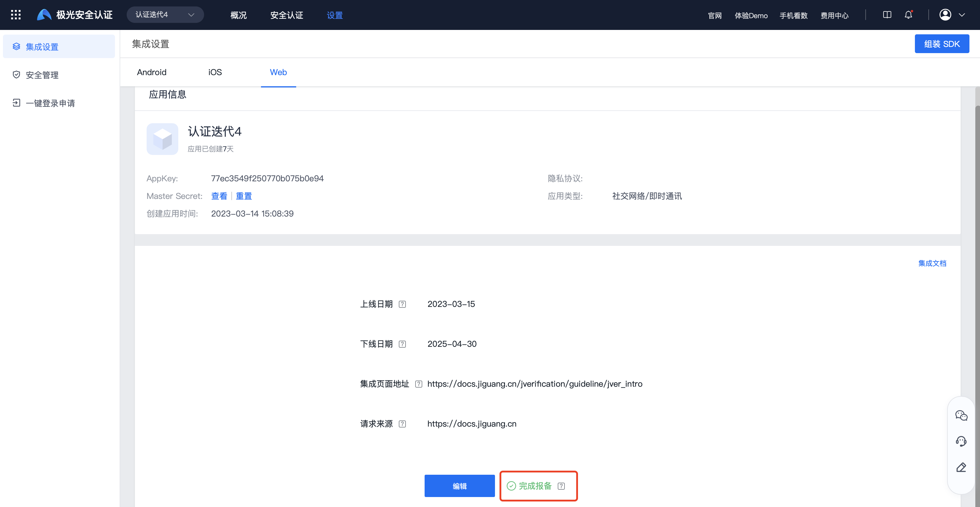Go to the 概况 top menu

click(238, 15)
